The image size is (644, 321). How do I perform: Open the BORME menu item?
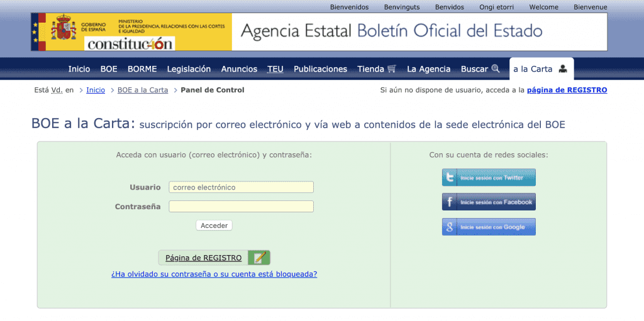(142, 69)
